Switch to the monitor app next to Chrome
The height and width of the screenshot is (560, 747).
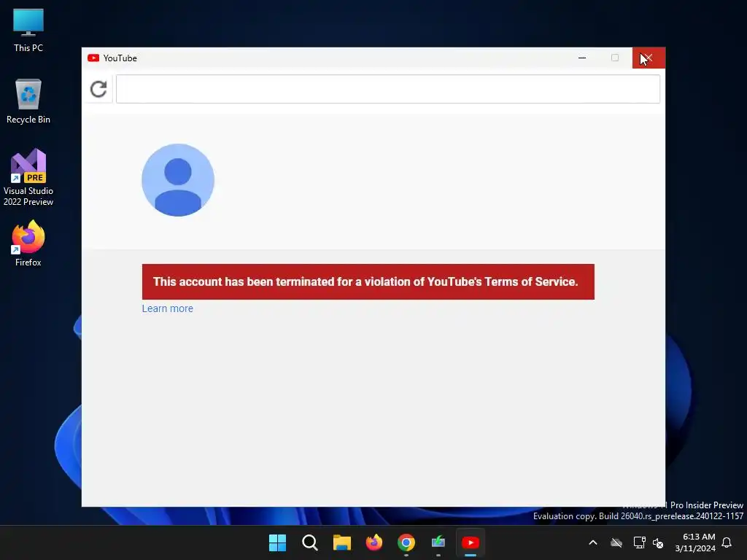438,542
